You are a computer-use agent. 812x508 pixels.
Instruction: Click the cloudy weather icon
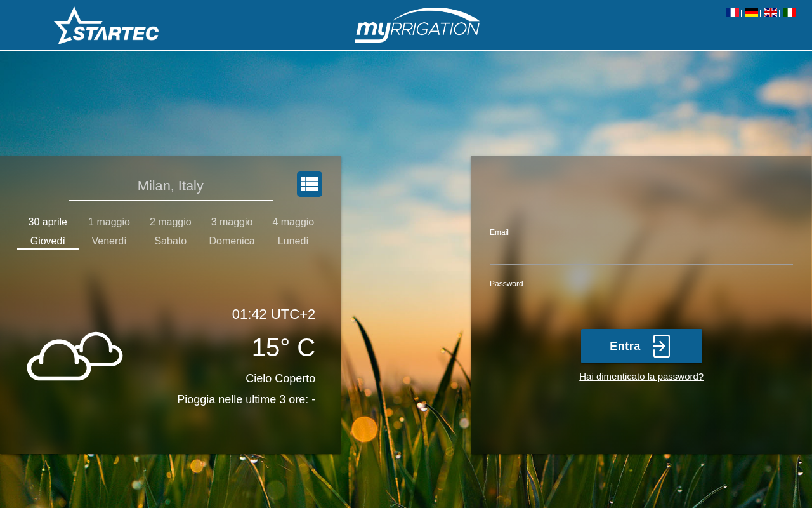click(x=75, y=356)
